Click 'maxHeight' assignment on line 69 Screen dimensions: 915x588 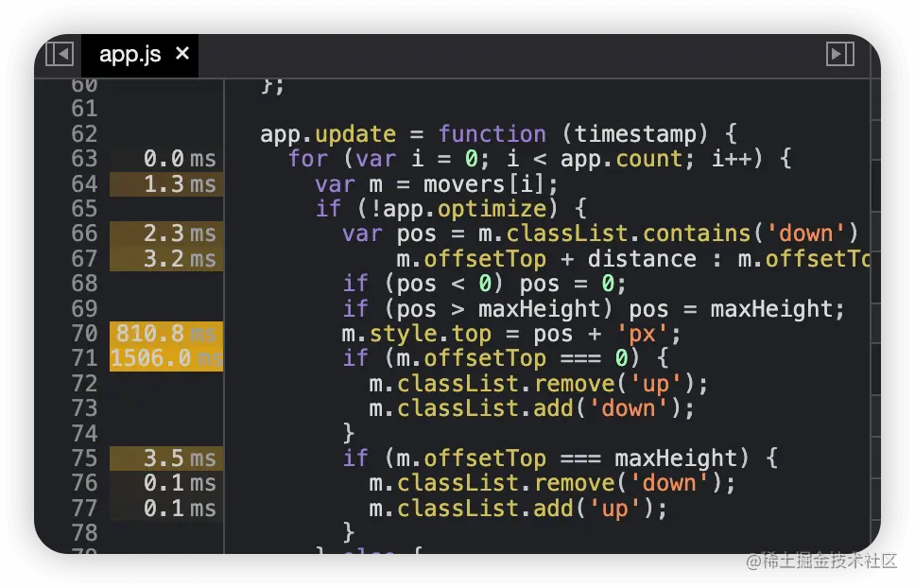[x=771, y=309]
